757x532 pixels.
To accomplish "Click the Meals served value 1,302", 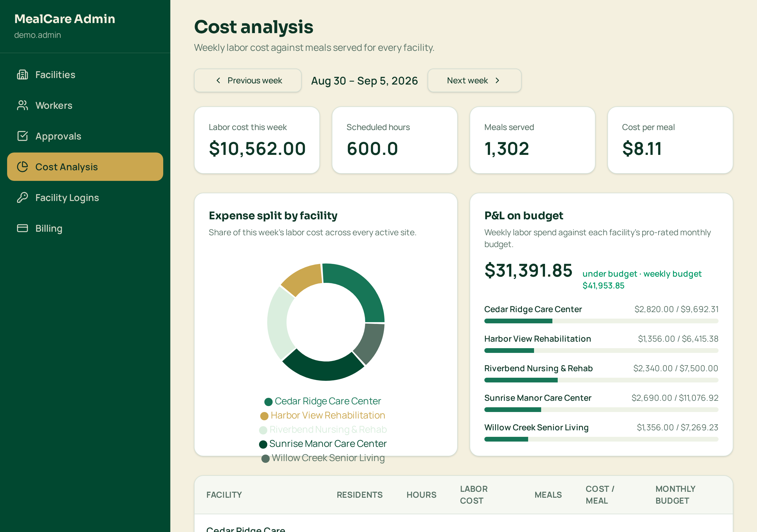I will click(507, 149).
